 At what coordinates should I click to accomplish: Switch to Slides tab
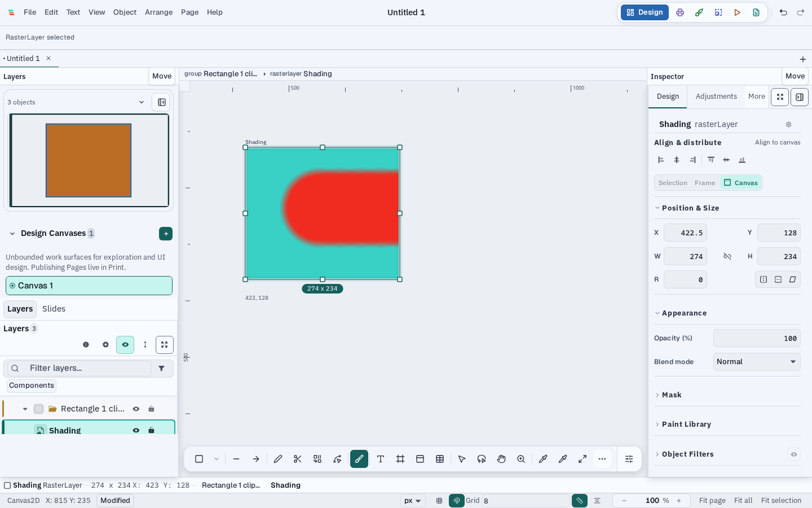click(54, 309)
